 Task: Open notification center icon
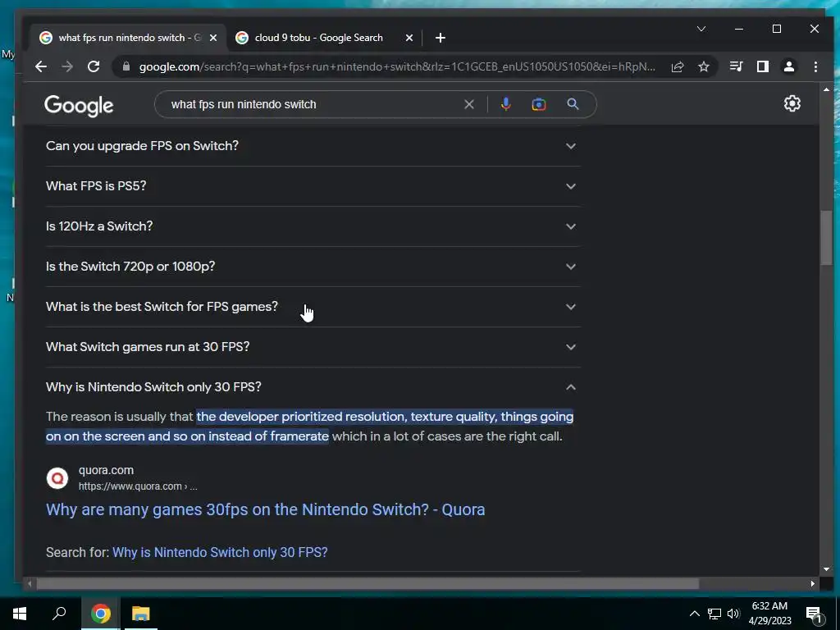point(815,614)
